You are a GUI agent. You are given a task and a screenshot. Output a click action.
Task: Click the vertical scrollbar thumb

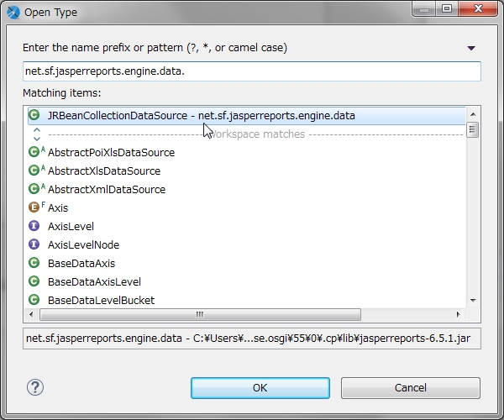point(472,129)
